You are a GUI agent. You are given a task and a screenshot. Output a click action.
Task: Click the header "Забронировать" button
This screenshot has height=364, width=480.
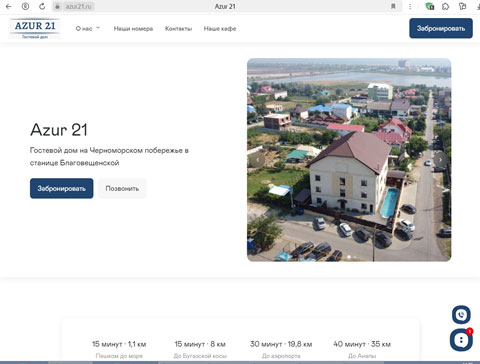click(441, 28)
